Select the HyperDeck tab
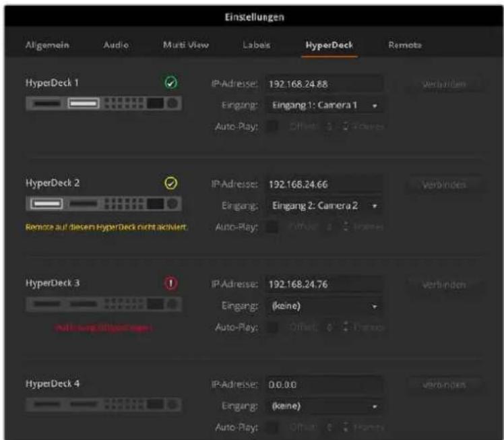504x440 pixels. pyautogui.click(x=329, y=45)
